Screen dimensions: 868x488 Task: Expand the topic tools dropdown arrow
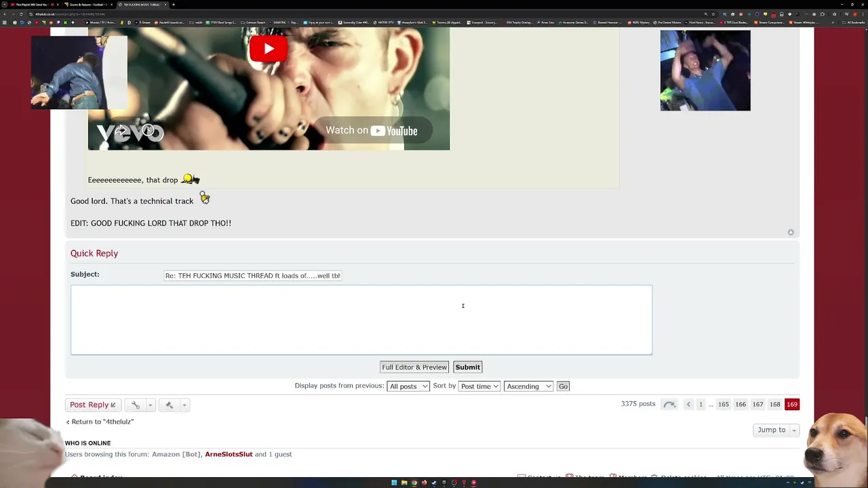(x=150, y=405)
